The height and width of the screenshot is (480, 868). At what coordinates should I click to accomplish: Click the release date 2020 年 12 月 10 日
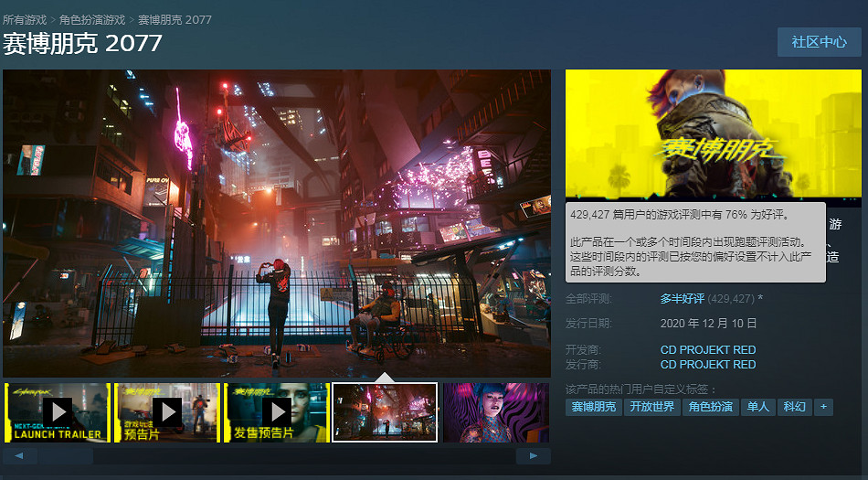click(708, 324)
